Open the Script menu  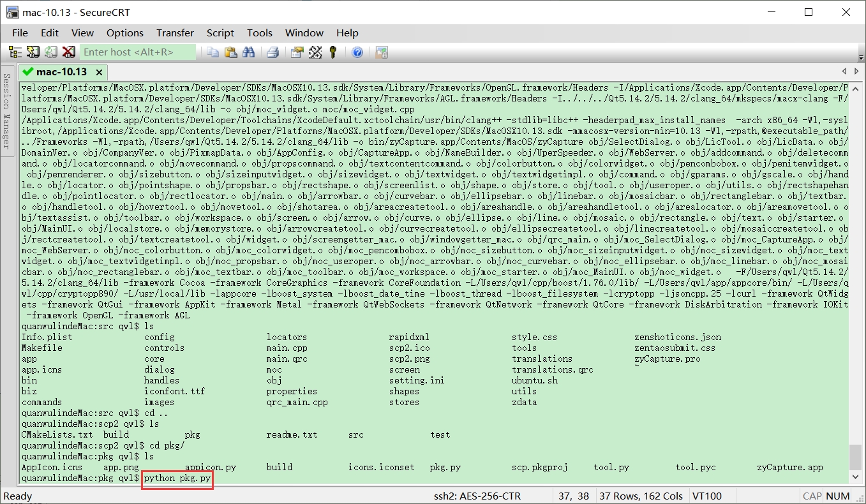tap(220, 33)
